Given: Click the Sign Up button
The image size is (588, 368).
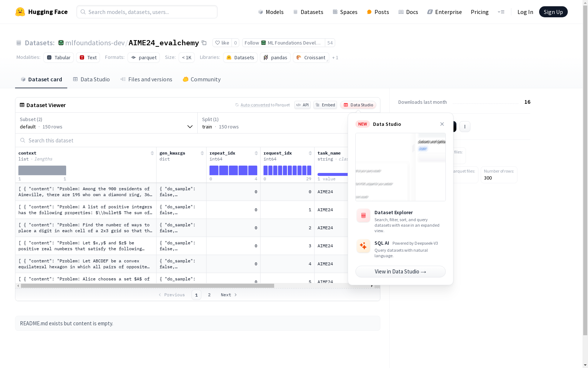Looking at the screenshot, I should pos(553,12).
